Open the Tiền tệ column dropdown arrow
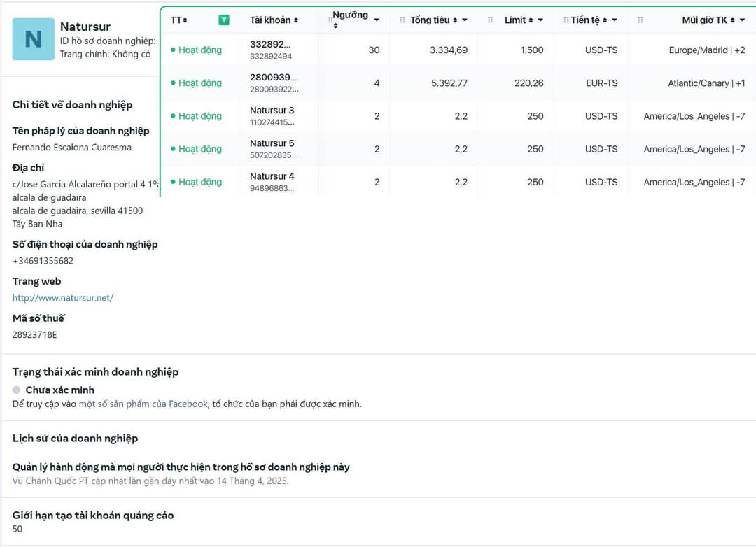Image resolution: width=756 pixels, height=547 pixels. point(615,20)
